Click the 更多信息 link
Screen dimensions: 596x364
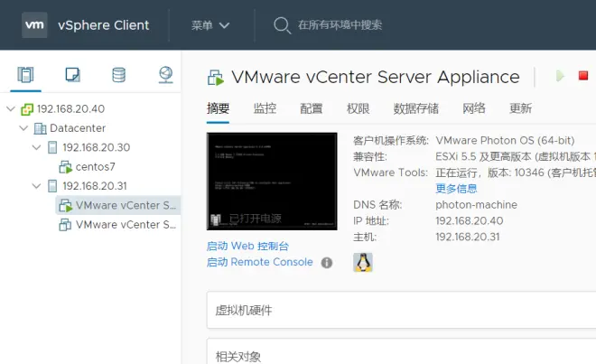tap(456, 189)
